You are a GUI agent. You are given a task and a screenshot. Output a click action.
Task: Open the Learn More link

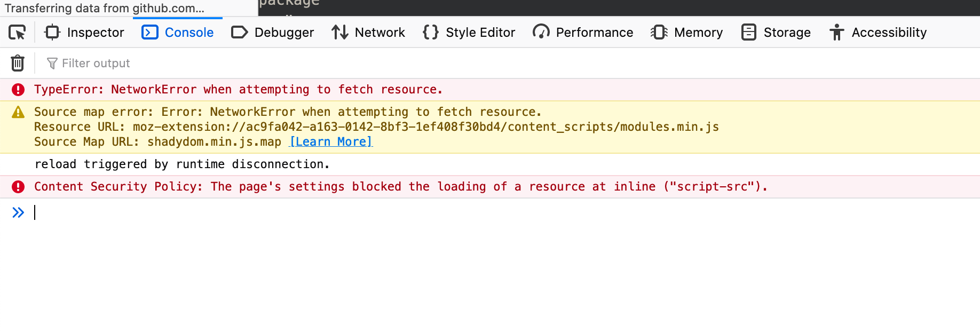tap(330, 141)
